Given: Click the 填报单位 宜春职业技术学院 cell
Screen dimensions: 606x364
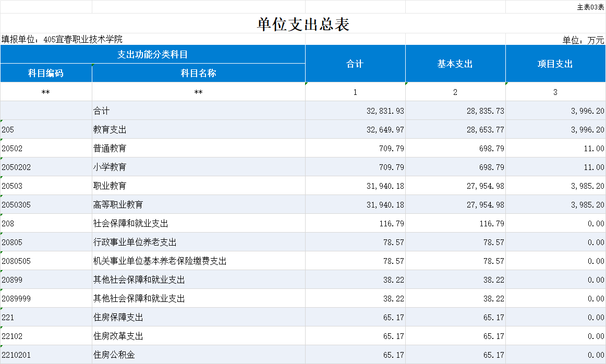Looking at the screenshot, I should pos(62,39).
